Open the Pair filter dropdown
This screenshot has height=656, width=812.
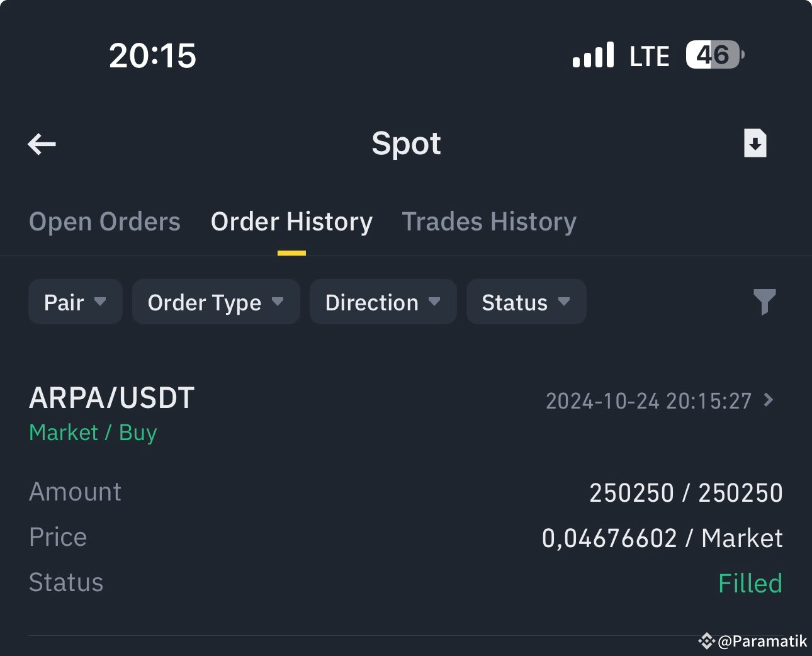point(75,302)
